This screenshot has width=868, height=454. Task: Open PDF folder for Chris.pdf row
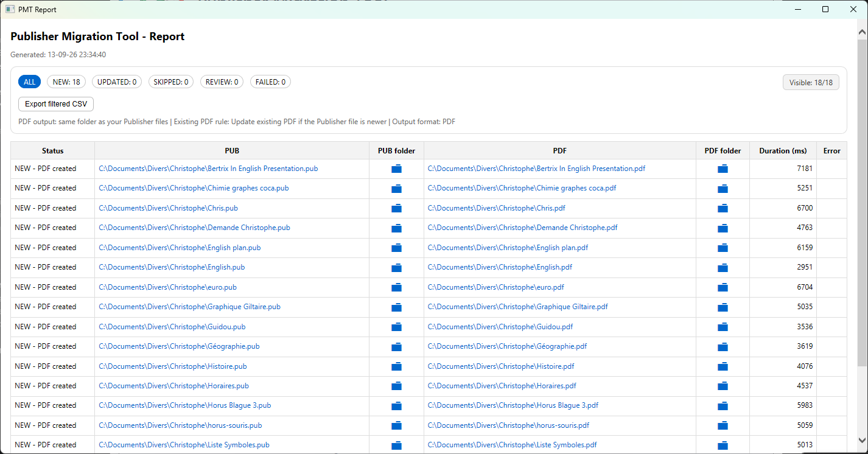[723, 208]
